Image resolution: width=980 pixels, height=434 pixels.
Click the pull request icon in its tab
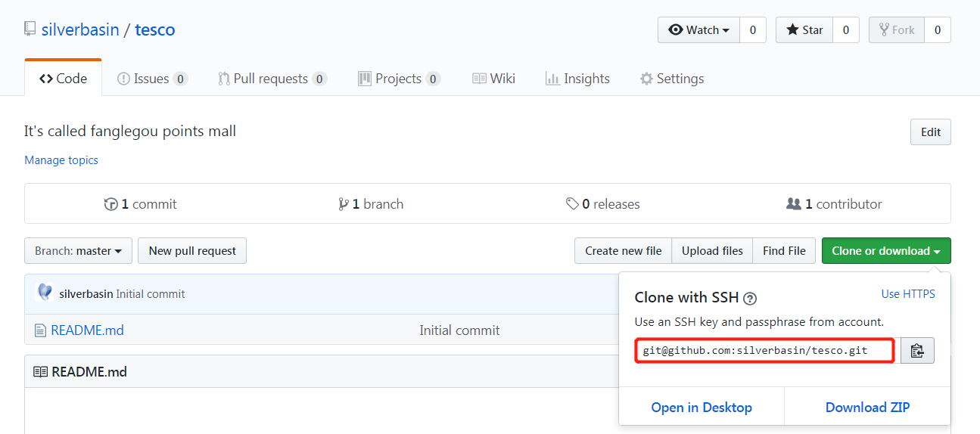(x=224, y=79)
